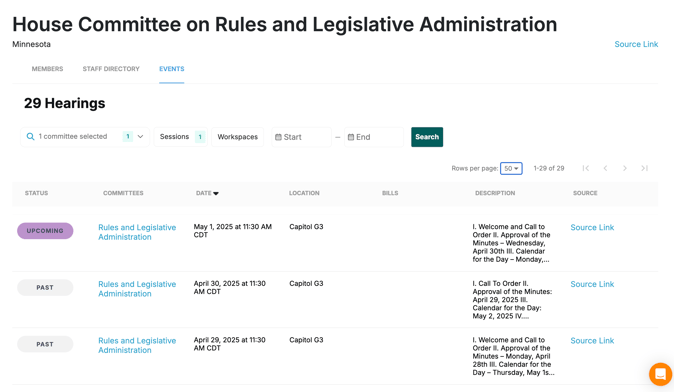
Task: Open Source Link for April 30 hearing
Action: [592, 284]
